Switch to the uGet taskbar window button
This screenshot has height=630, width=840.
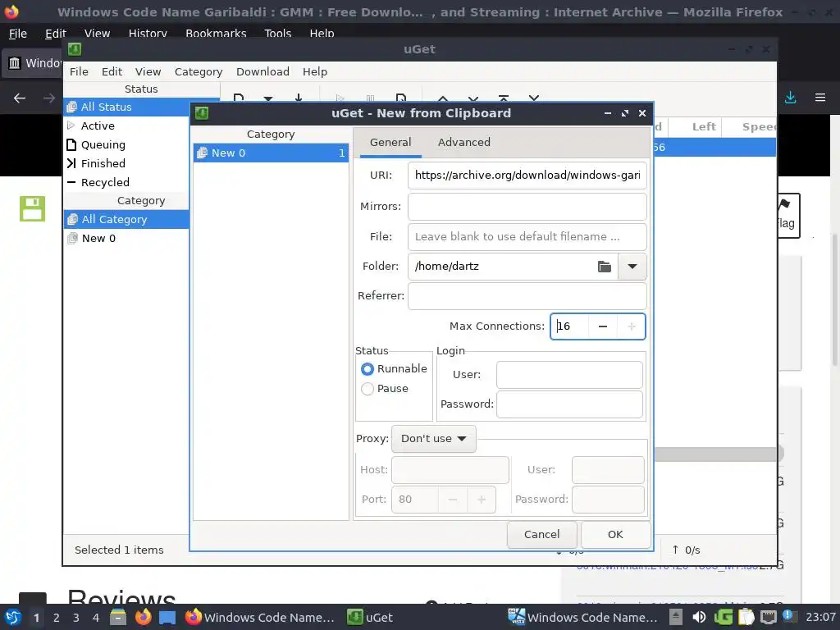370,618
